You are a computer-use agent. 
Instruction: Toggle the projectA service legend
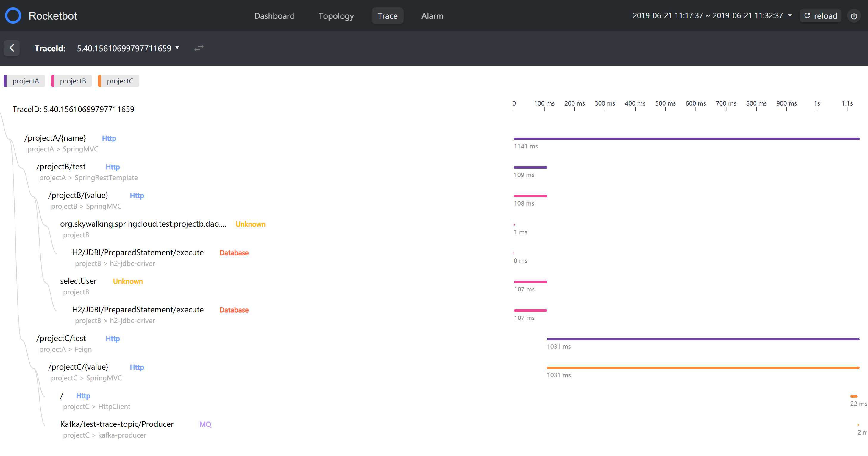point(25,81)
